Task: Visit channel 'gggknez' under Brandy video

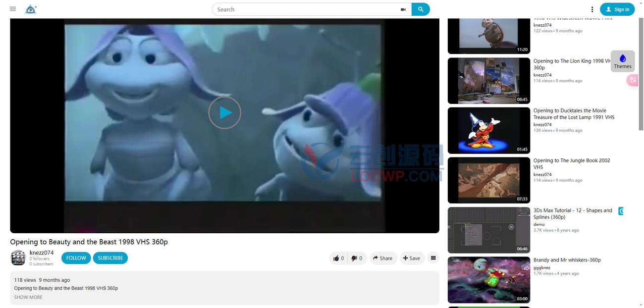Action: point(542,267)
